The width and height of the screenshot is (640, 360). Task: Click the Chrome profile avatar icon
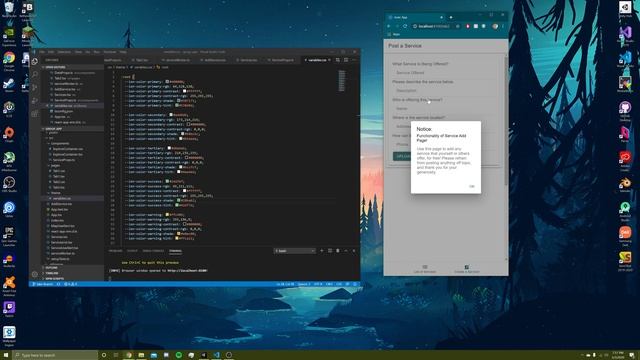pos(495,26)
